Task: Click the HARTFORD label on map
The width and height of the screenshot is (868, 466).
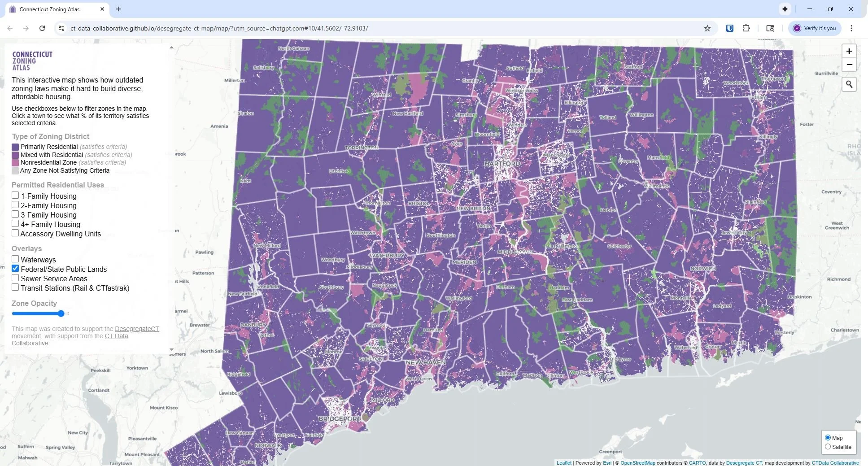Action: (x=502, y=164)
